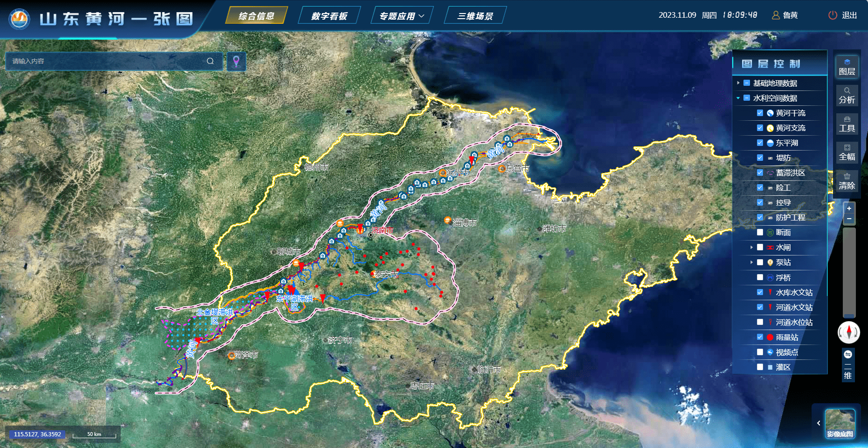868x448 pixels.
Task: Open the 专题应用 dropdown menu
Action: point(402,16)
